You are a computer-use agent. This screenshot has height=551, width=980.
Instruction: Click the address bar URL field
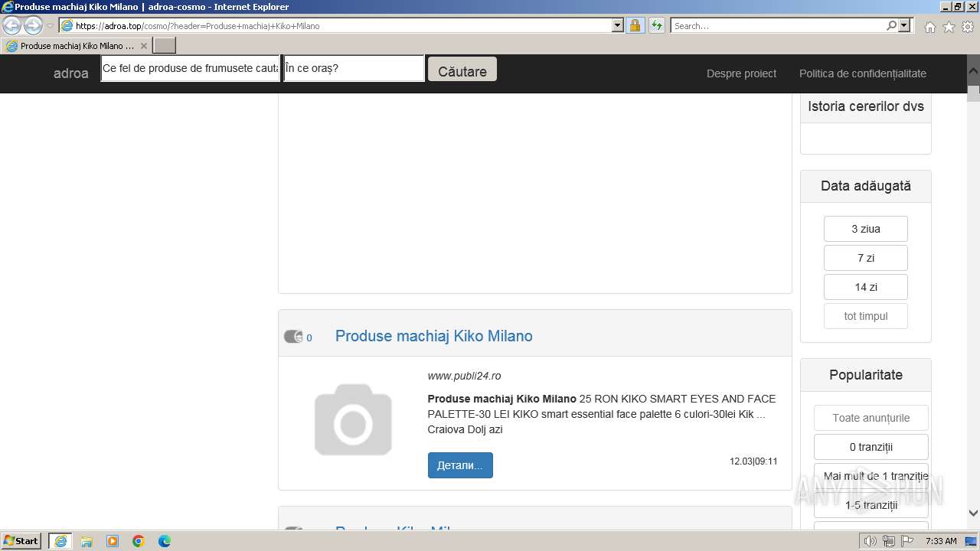click(342, 25)
